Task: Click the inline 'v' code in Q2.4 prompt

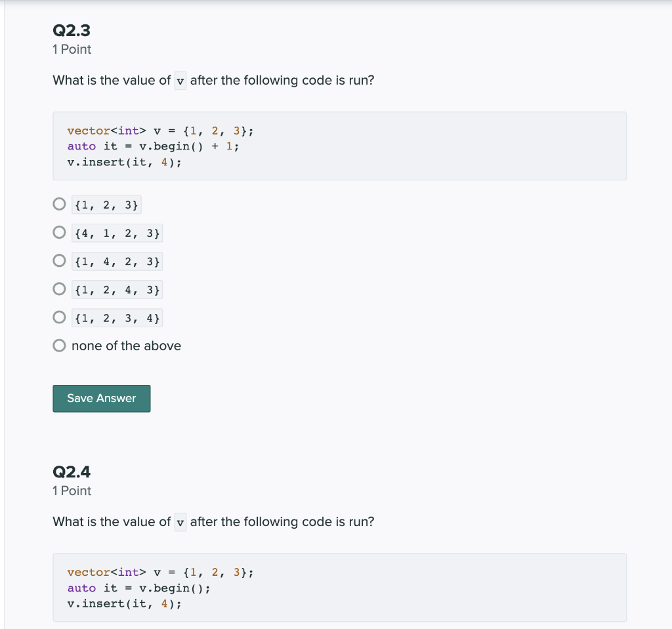Action: point(180,522)
